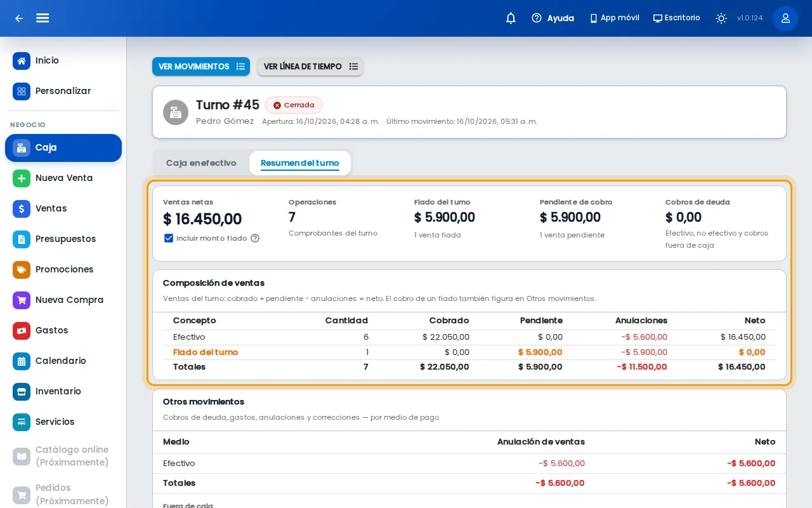The height and width of the screenshot is (508, 812).
Task: Click the version label v1.0.124
Action: (750, 18)
